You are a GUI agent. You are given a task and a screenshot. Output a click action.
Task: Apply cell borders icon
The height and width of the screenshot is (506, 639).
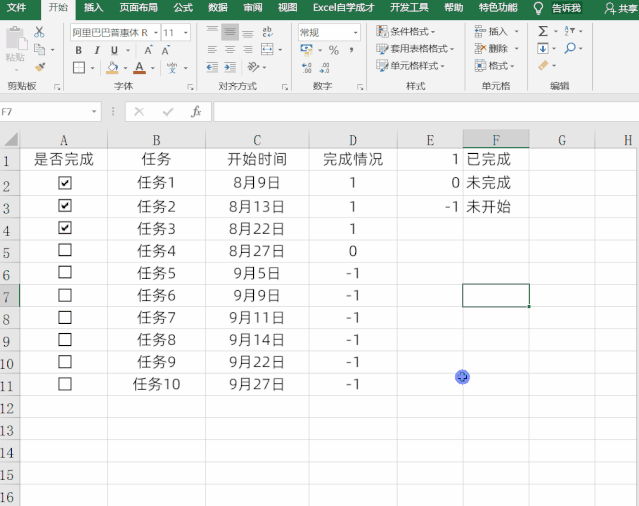tap(79, 68)
